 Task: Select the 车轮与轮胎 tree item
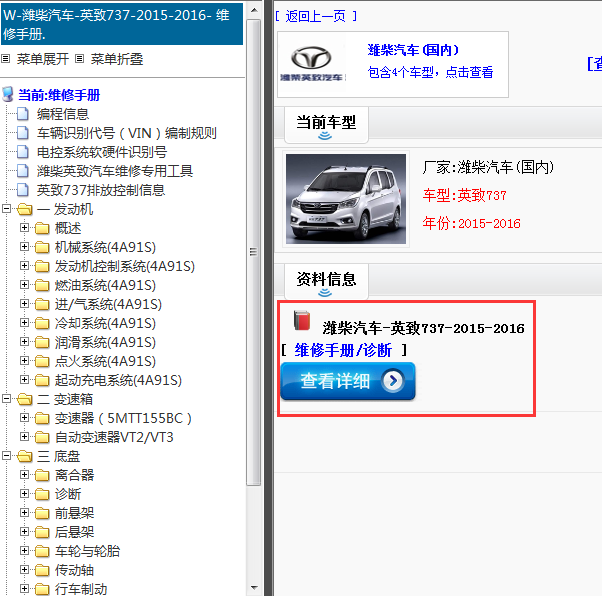tap(87, 551)
